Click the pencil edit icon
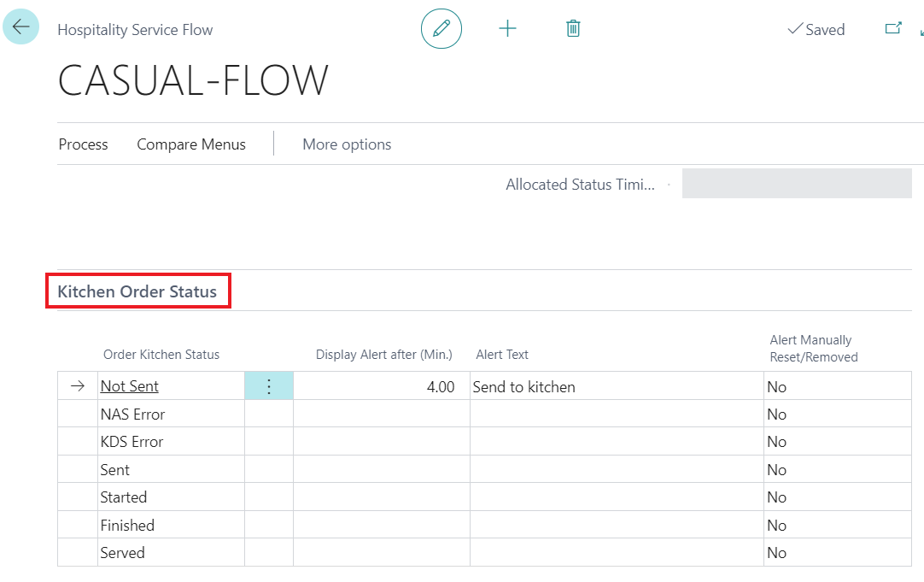This screenshot has width=924, height=582. [442, 29]
